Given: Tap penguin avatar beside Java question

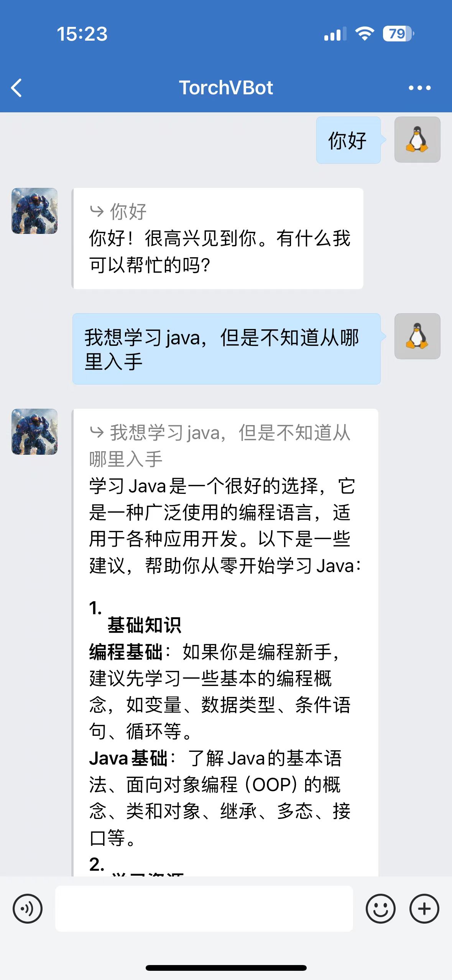Looking at the screenshot, I should coord(417,336).
